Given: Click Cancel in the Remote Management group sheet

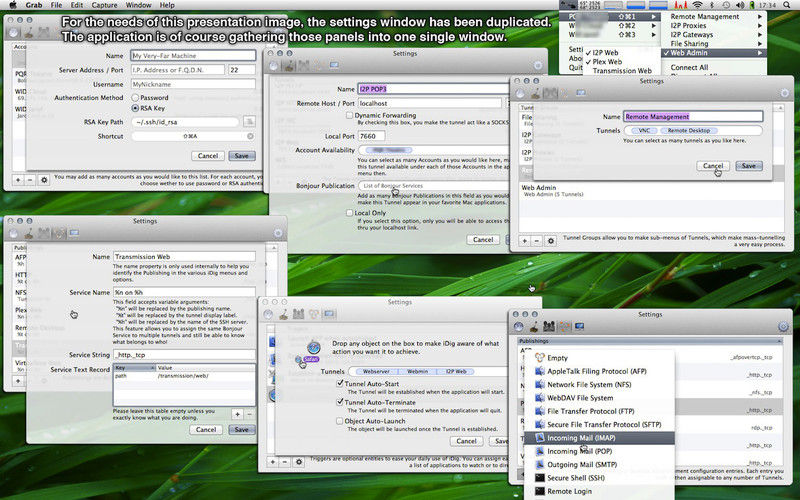Looking at the screenshot, I should 713,166.
